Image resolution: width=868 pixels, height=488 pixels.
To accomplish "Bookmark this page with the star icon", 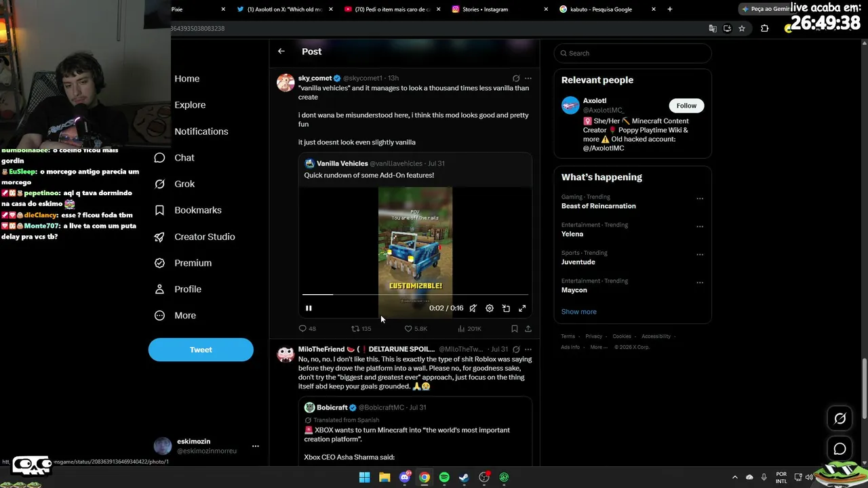I will 742,28.
